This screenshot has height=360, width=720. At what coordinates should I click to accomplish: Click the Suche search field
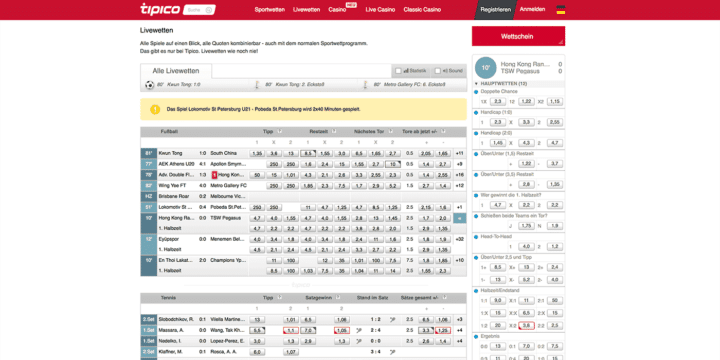(199, 9)
